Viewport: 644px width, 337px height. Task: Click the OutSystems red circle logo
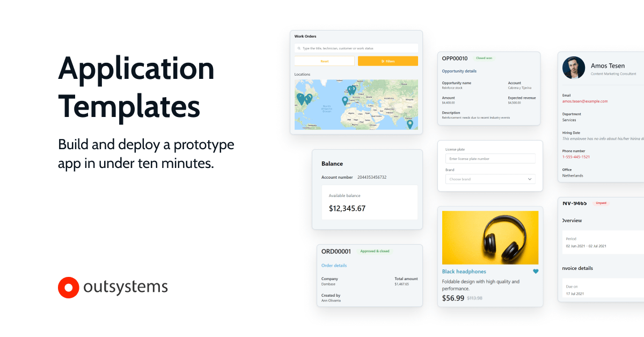point(68,287)
